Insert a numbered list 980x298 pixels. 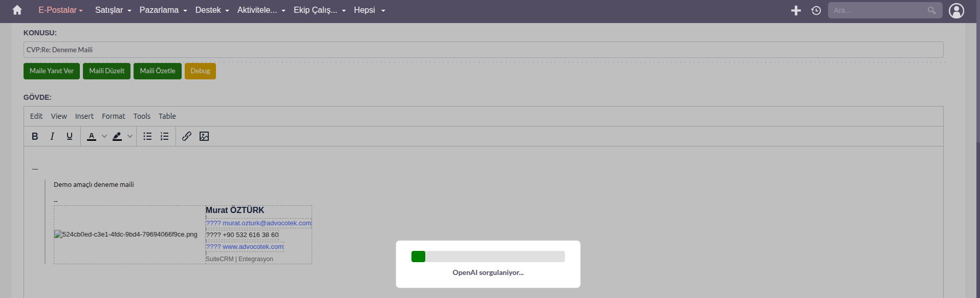(x=164, y=136)
